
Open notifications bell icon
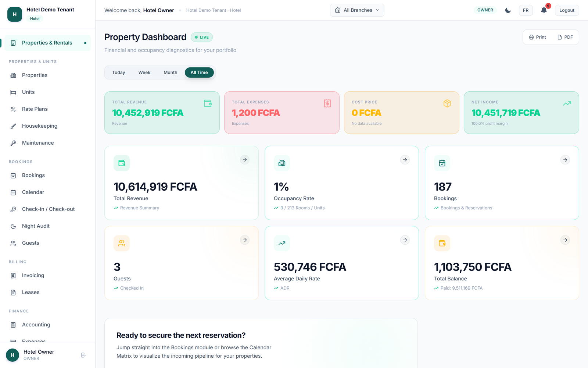544,10
